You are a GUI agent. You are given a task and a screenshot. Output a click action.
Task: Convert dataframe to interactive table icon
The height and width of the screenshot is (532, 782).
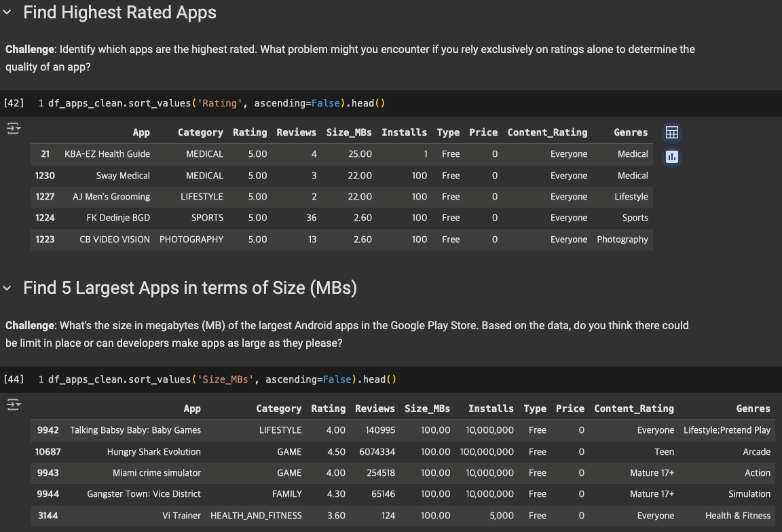tap(672, 132)
